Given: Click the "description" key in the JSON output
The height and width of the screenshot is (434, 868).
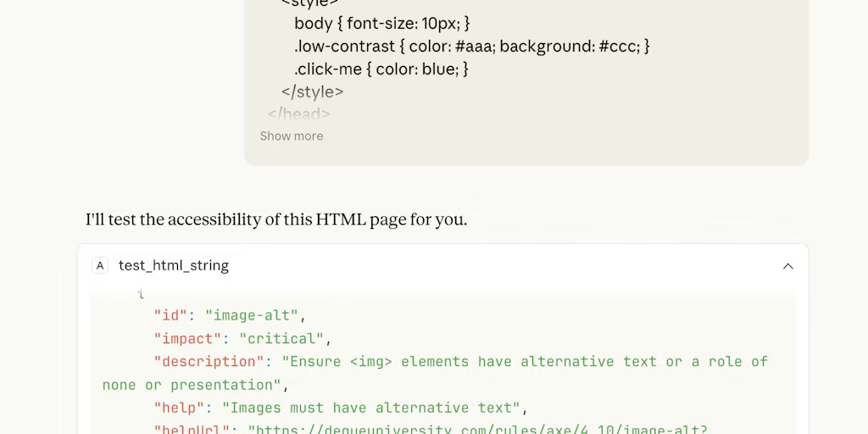Looking at the screenshot, I should coord(209,361).
